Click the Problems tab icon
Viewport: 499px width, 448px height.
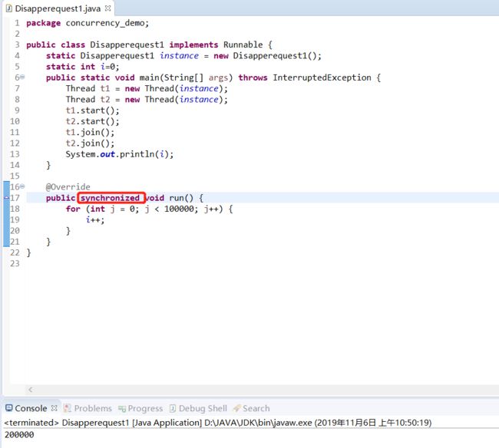click(x=67, y=408)
